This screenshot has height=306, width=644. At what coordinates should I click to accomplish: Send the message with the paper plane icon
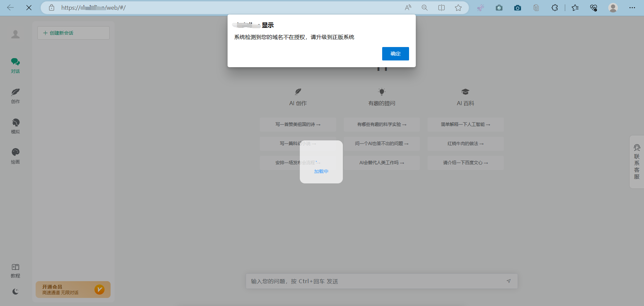point(509,281)
